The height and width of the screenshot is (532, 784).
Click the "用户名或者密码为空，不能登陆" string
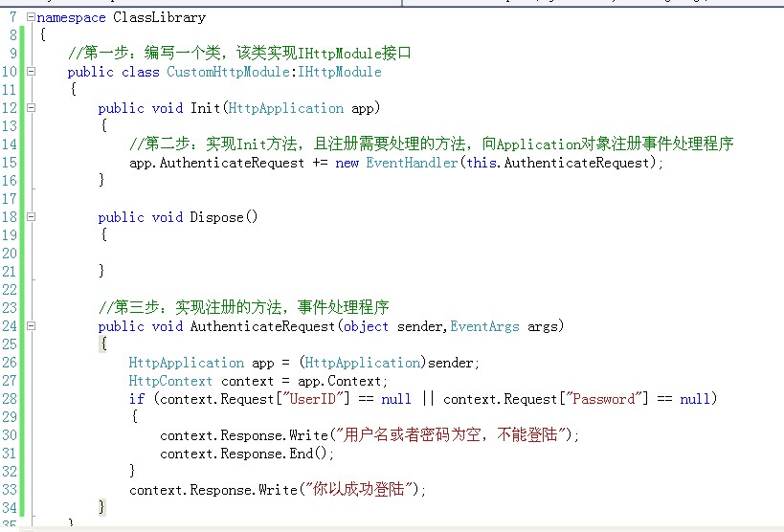452,434
